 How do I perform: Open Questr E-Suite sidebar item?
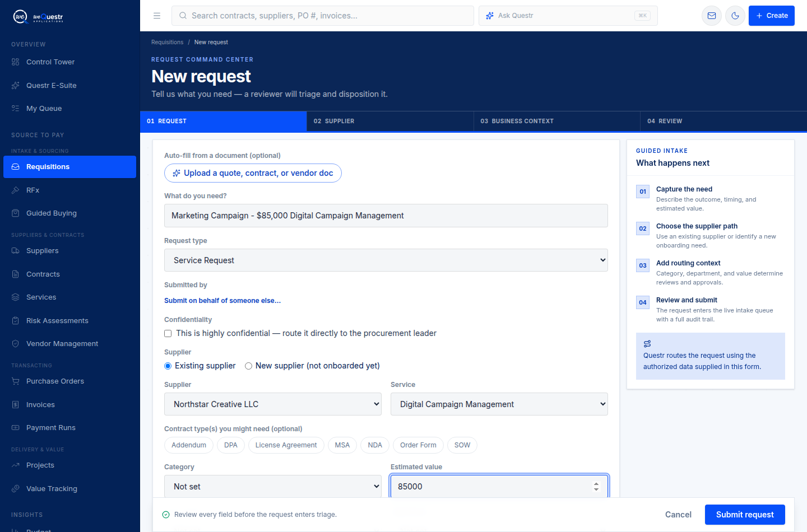point(69,86)
